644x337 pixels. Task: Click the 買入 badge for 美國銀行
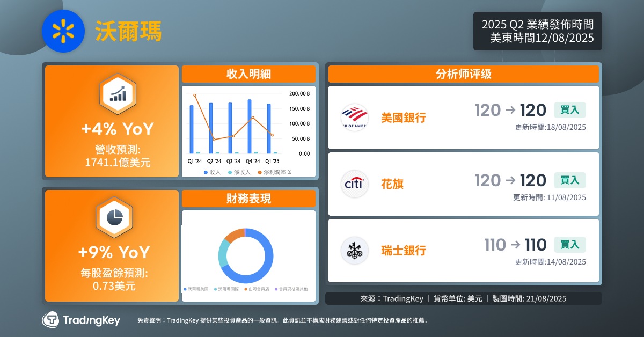[569, 110]
